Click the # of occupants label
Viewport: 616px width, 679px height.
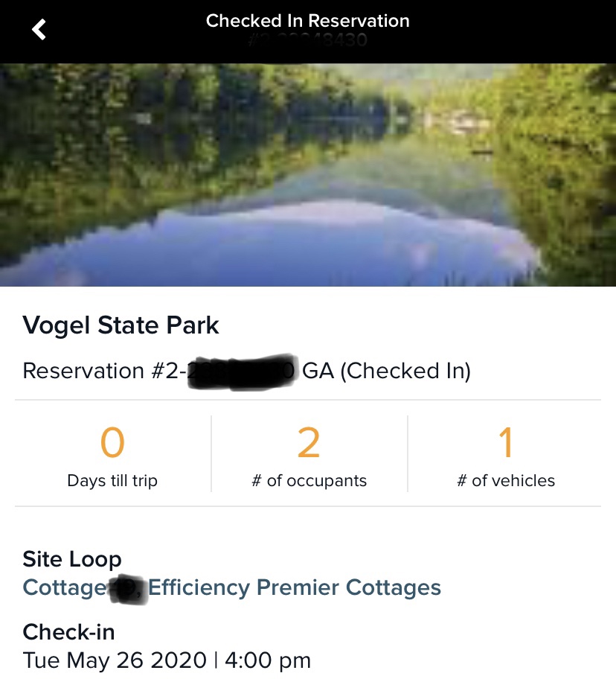(x=309, y=481)
